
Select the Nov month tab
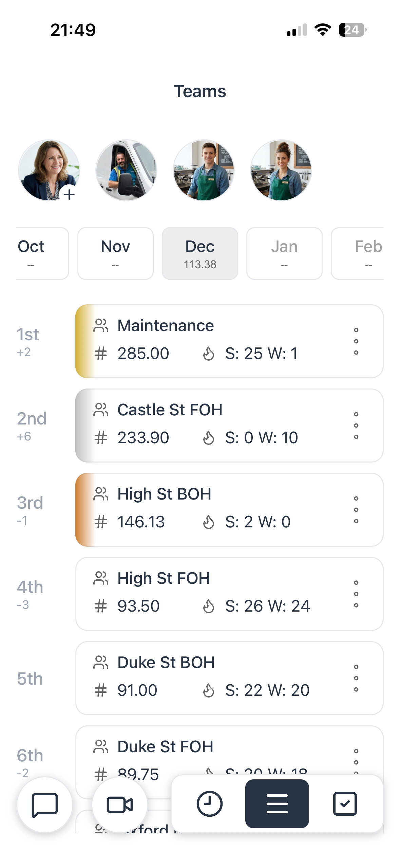[x=115, y=253]
